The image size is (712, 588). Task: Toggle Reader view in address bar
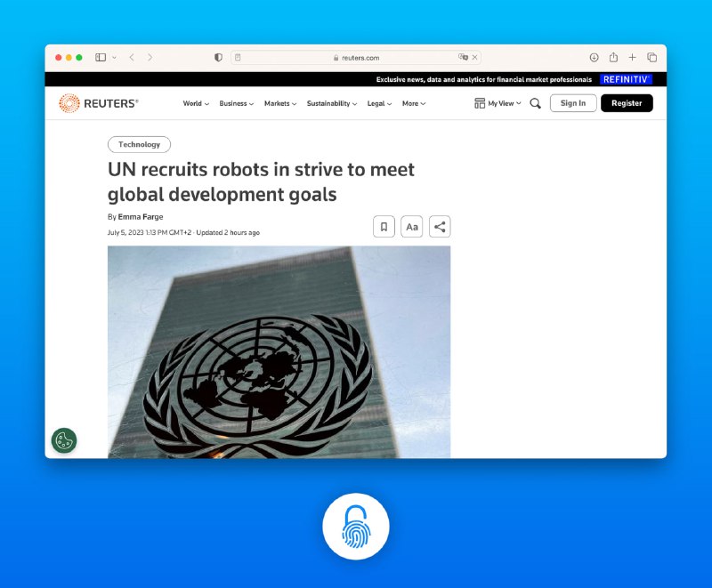pos(238,58)
